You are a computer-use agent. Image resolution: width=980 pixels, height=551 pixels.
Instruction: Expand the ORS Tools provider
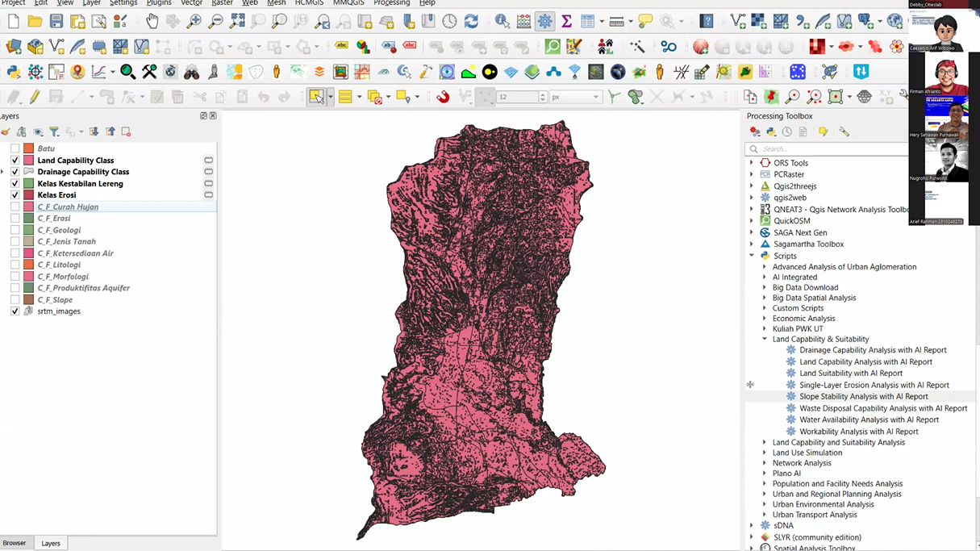[752, 163]
